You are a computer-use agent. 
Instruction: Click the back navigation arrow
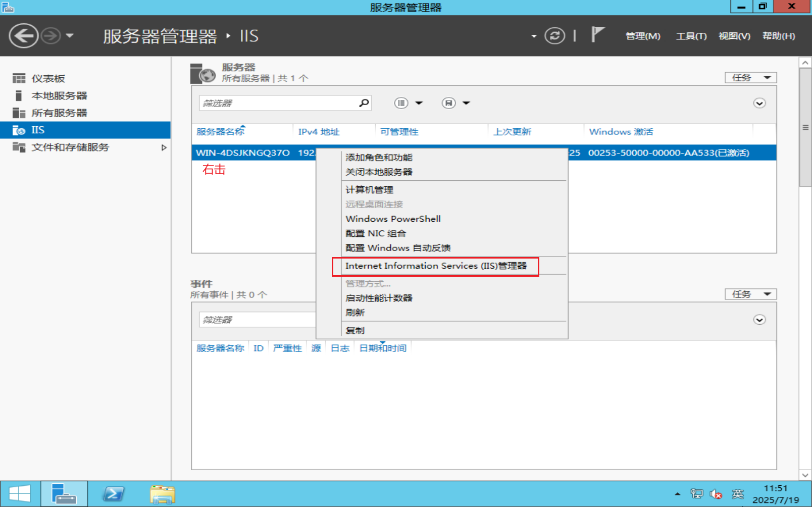point(23,35)
